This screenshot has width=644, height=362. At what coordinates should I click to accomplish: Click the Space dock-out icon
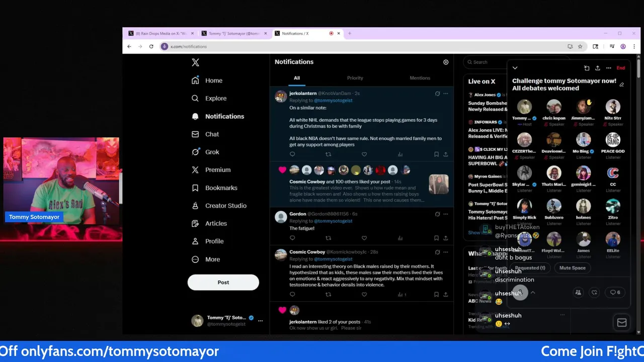(x=587, y=68)
